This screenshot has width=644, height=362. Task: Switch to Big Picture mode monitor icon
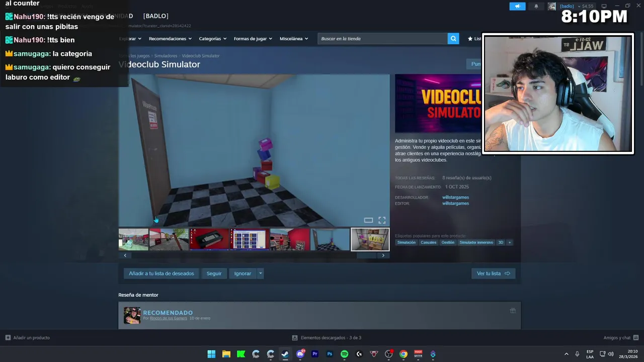click(604, 6)
